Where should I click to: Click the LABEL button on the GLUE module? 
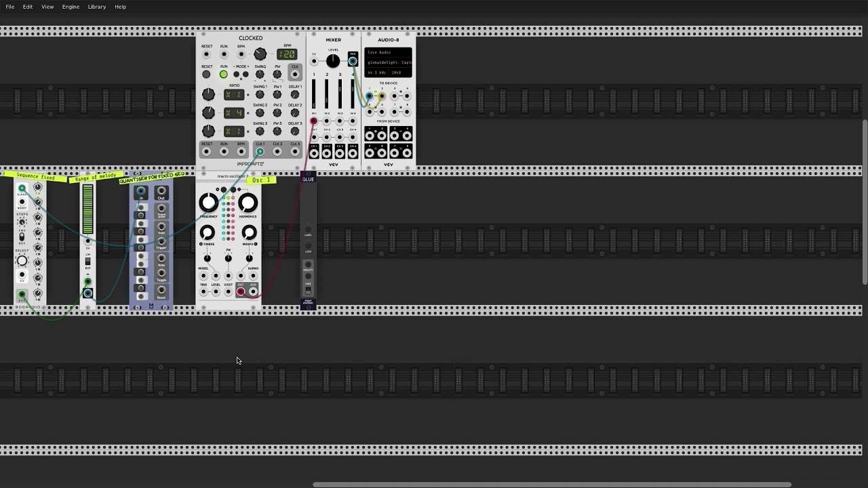tap(308, 229)
